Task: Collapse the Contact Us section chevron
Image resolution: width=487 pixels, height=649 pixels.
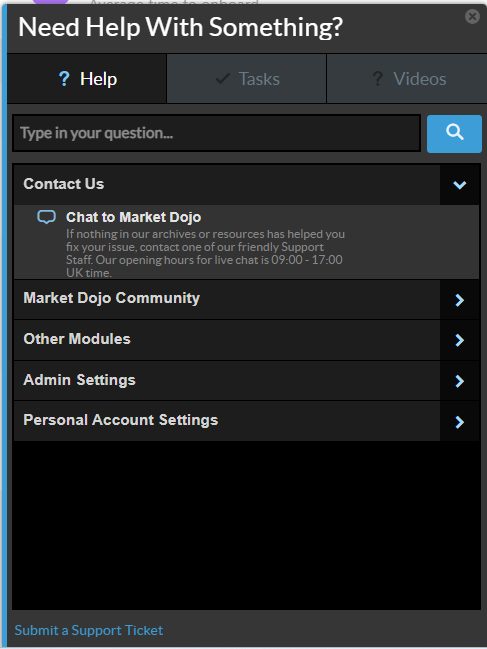Action: tap(460, 185)
